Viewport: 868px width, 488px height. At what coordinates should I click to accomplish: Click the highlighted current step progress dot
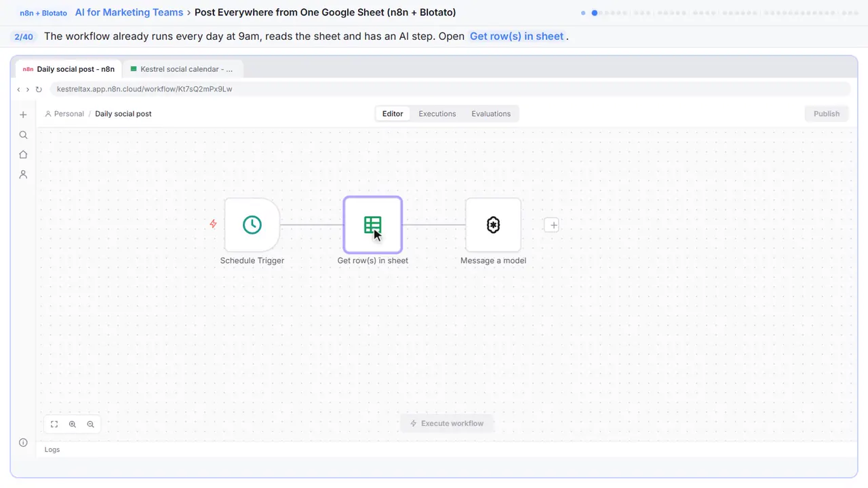[595, 13]
